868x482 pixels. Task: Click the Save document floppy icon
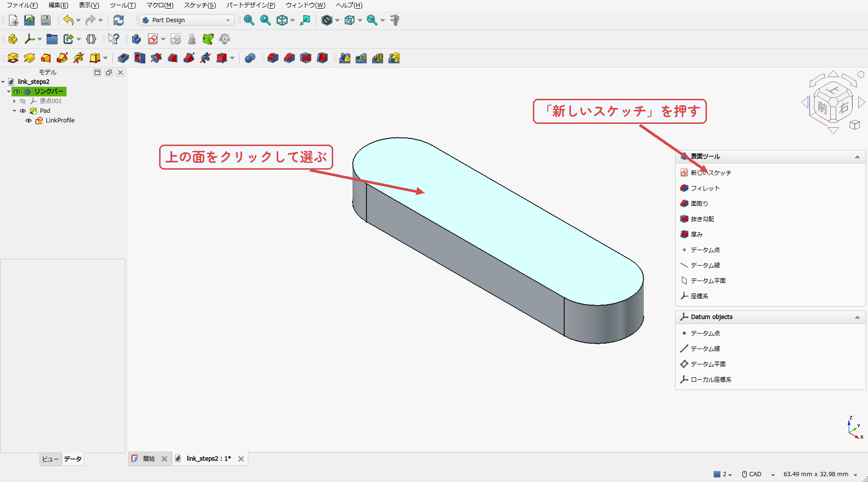tap(46, 20)
